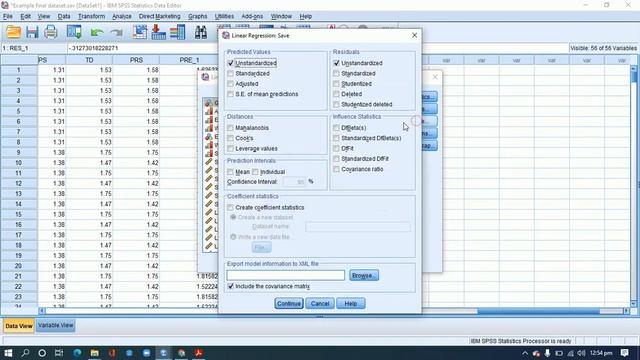640x360 pixels.
Task: Print using the printer toolbar icon
Action: [51, 32]
